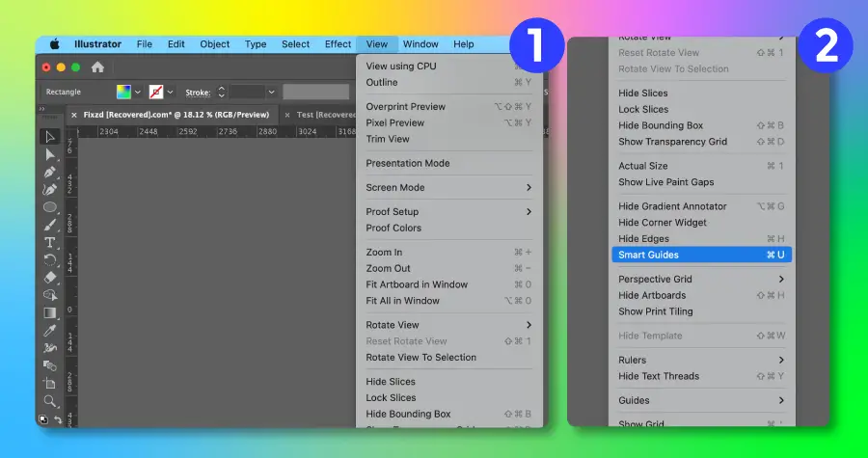Screen dimensions: 868x458
Task: Toggle Hide Artboards
Action: coord(701,295)
